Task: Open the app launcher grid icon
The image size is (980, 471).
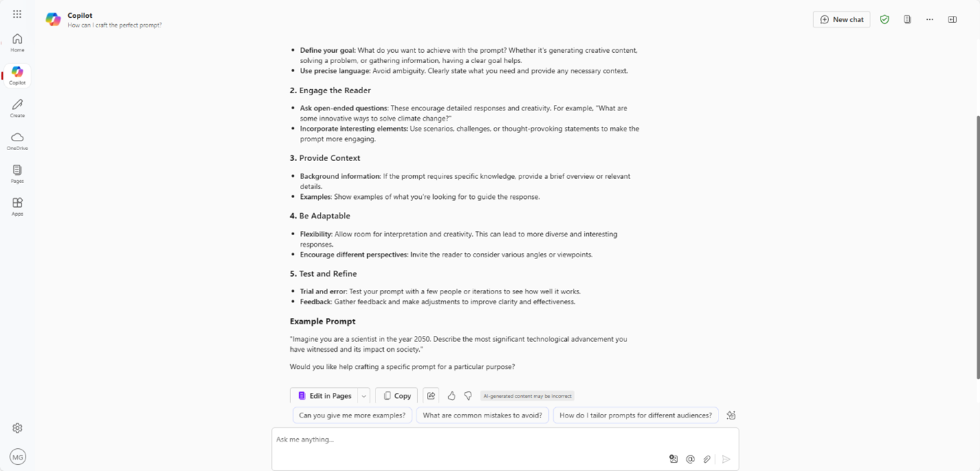Action: point(17,14)
